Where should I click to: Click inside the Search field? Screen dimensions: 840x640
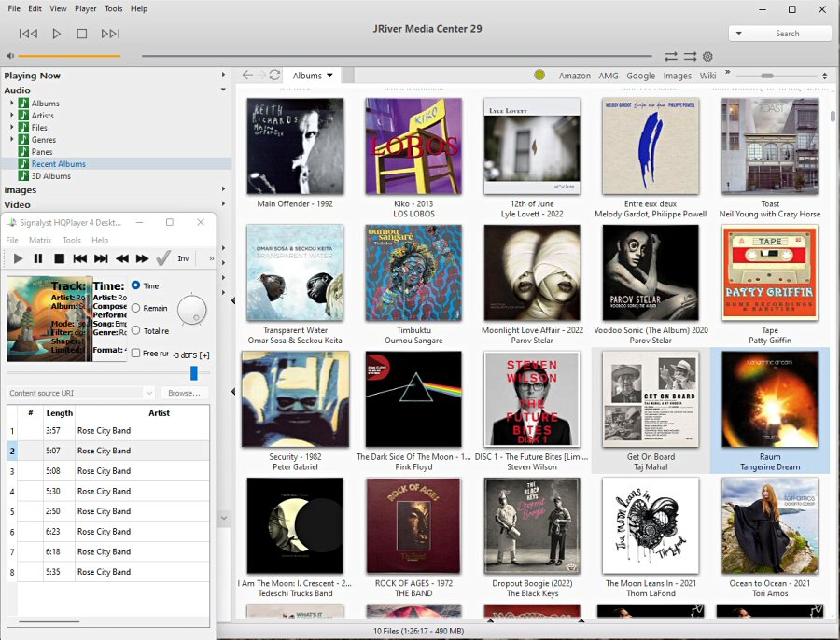click(788, 34)
